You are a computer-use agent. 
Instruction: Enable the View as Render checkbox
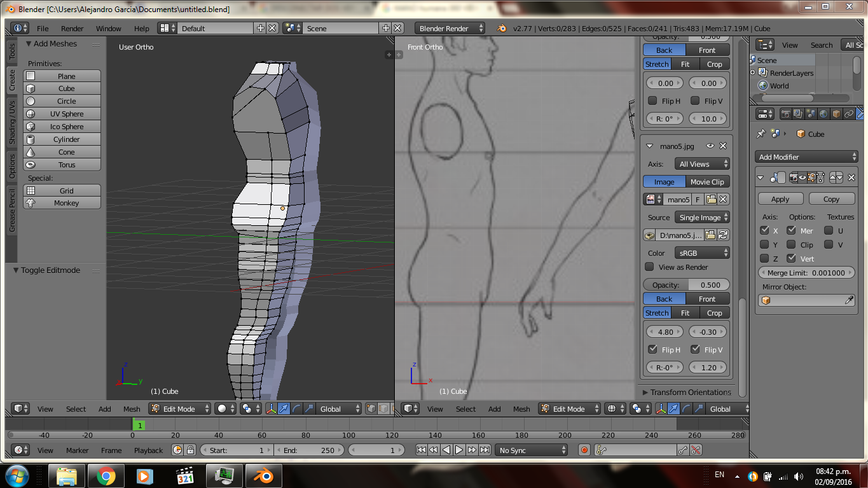pos(649,267)
